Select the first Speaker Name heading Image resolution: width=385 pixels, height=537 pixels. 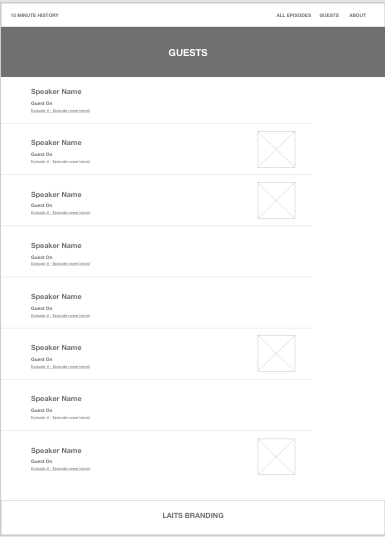pyautogui.click(x=56, y=91)
